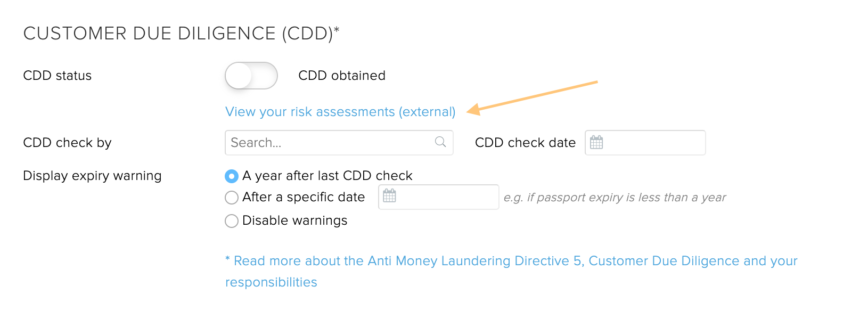Click the passport expiry hint text
Image resolution: width=868 pixels, height=327 pixels.
tap(615, 198)
